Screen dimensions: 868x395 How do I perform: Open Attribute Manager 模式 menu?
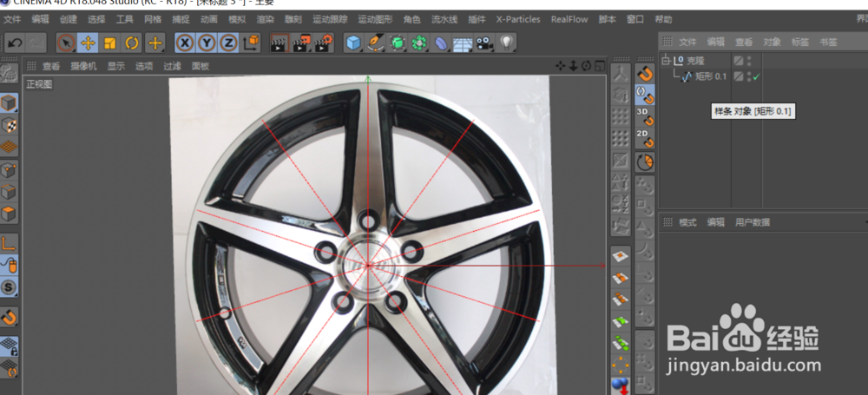(687, 223)
